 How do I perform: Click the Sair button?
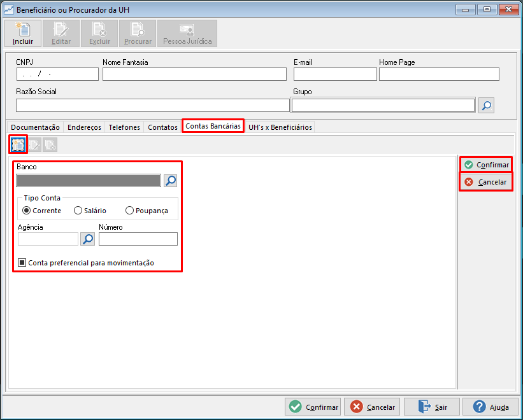click(x=432, y=407)
